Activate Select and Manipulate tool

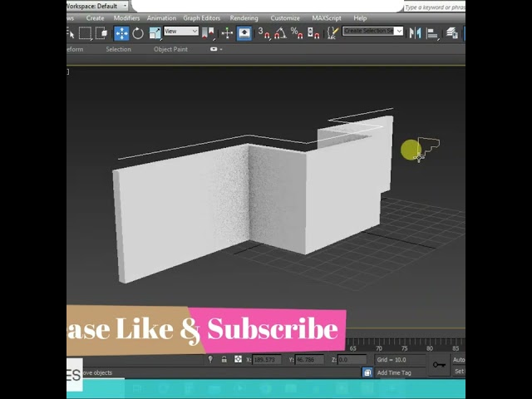227,33
